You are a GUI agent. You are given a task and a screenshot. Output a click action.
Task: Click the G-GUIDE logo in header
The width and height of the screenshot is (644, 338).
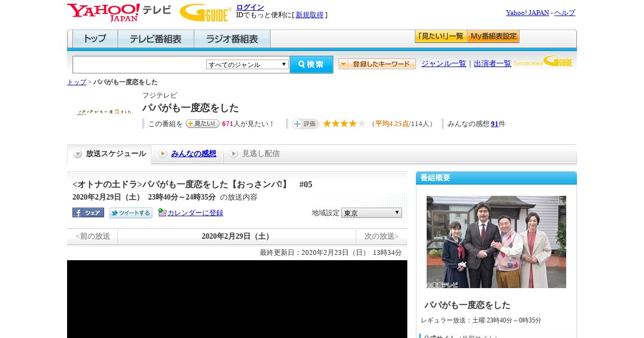pyautogui.click(x=206, y=12)
